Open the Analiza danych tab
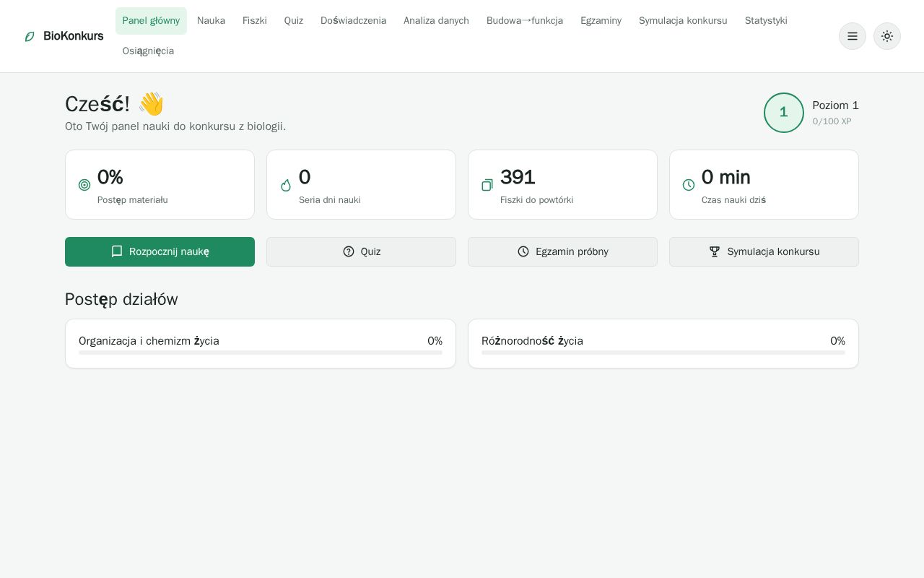 (x=436, y=21)
